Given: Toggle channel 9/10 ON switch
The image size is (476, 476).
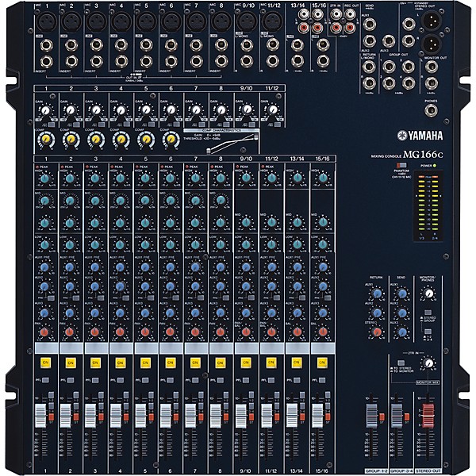Looking at the screenshot, I should [244, 363].
